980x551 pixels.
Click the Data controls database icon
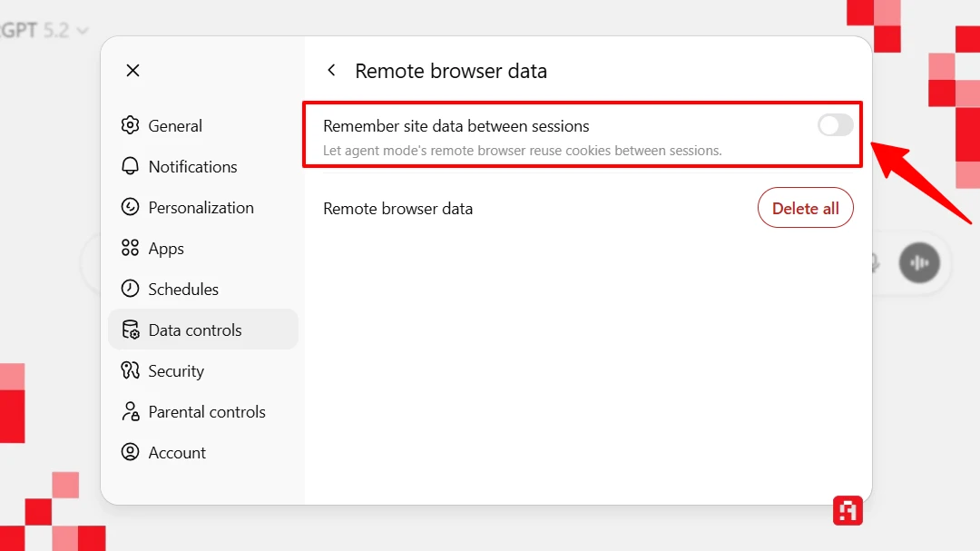tap(131, 330)
